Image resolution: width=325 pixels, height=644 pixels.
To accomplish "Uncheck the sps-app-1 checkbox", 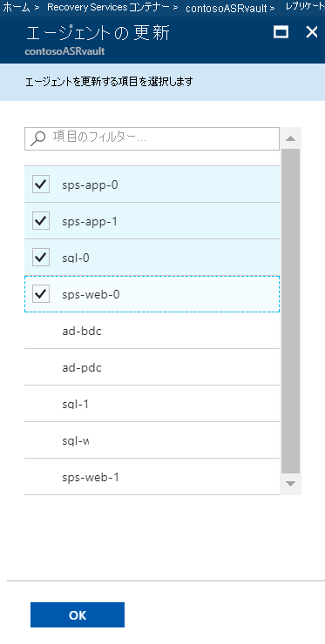I will 41,221.
